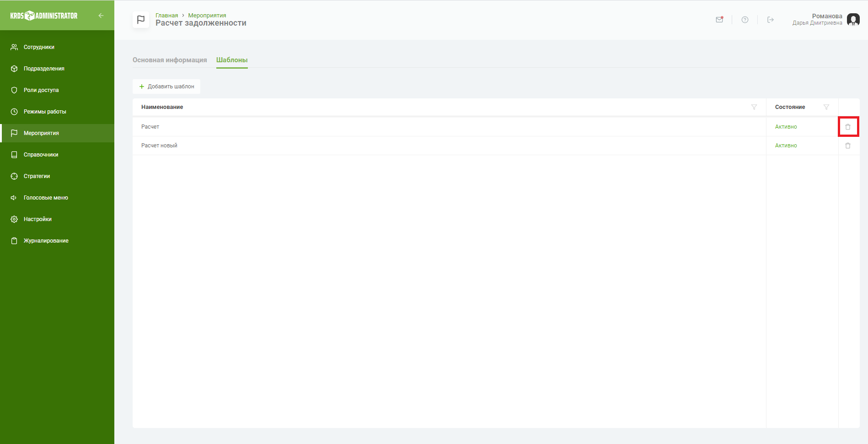Viewport: 868px width, 444px height.
Task: Open Режимы работы in the sidebar
Action: click(x=57, y=112)
